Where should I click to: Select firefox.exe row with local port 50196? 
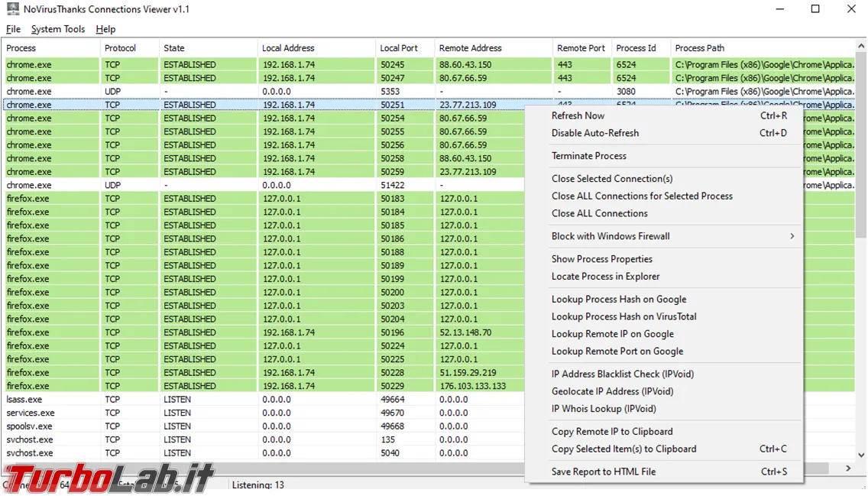(264, 332)
